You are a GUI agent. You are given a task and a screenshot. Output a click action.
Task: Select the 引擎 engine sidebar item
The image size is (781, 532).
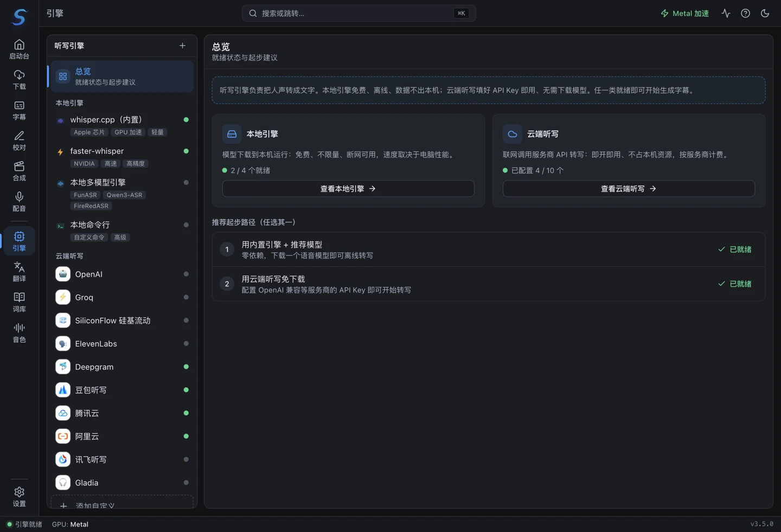(x=19, y=241)
